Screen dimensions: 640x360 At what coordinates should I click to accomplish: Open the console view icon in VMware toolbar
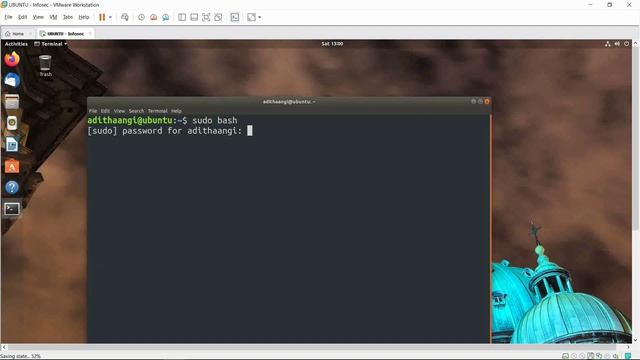click(235, 17)
